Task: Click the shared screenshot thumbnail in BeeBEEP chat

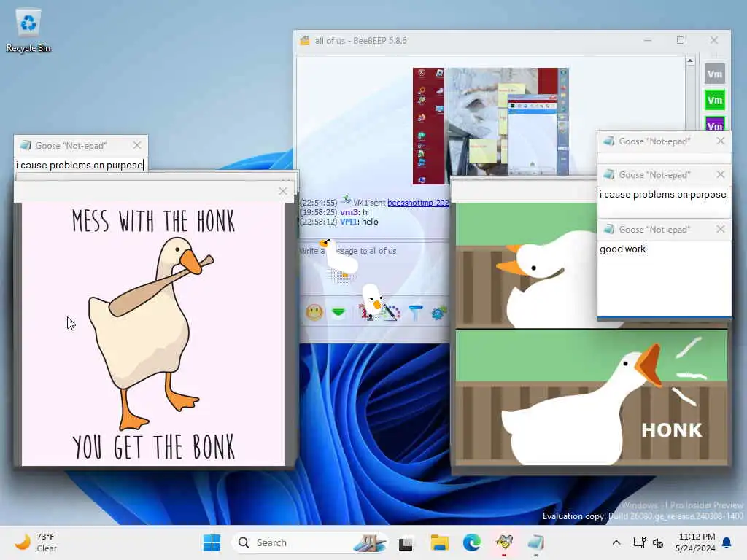Action: click(x=491, y=125)
